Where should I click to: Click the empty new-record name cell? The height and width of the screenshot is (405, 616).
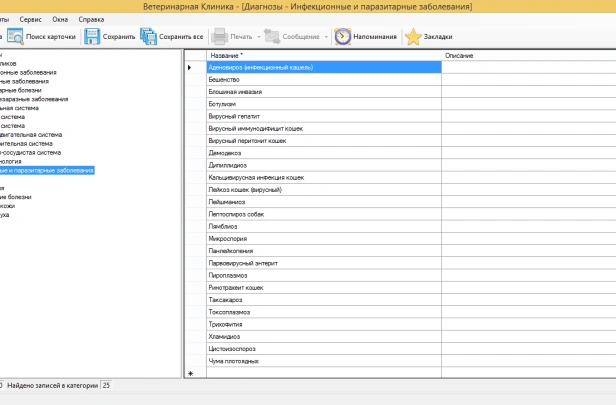pyautogui.click(x=324, y=373)
